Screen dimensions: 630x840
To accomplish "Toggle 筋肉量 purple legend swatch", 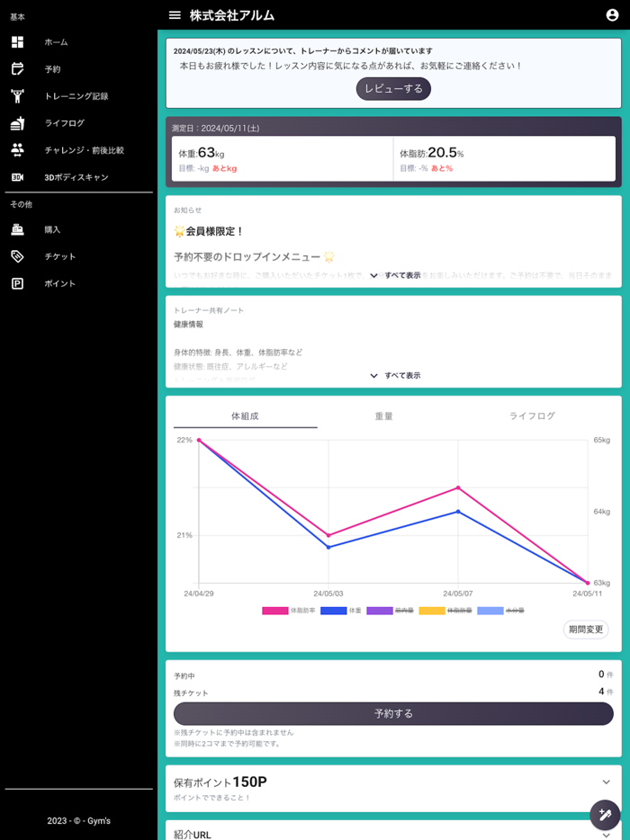I will coord(380,611).
